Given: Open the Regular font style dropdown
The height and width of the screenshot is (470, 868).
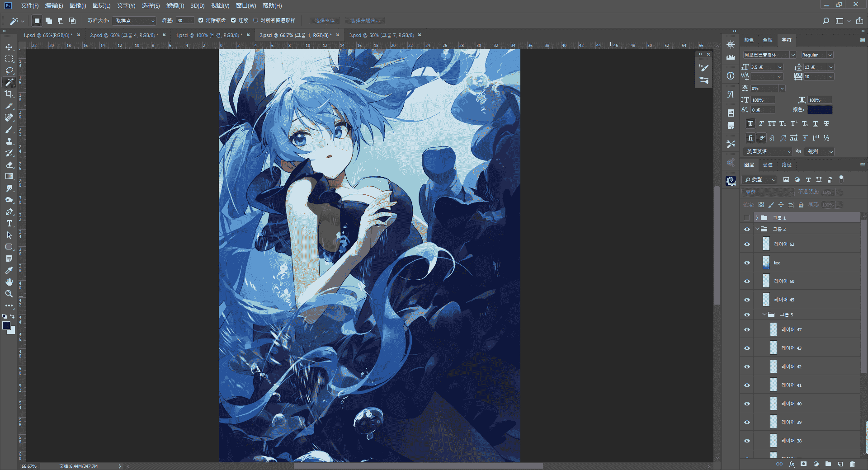Looking at the screenshot, I should pyautogui.click(x=816, y=55).
